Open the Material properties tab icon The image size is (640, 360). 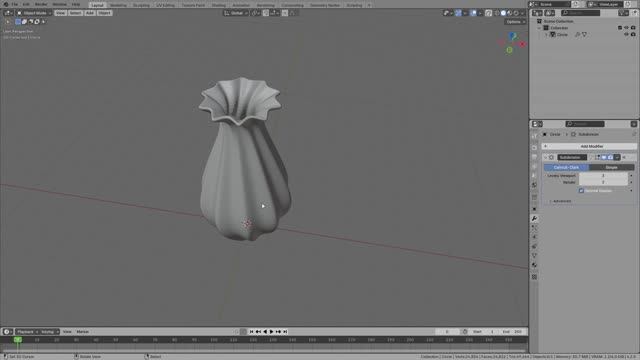coord(534,265)
